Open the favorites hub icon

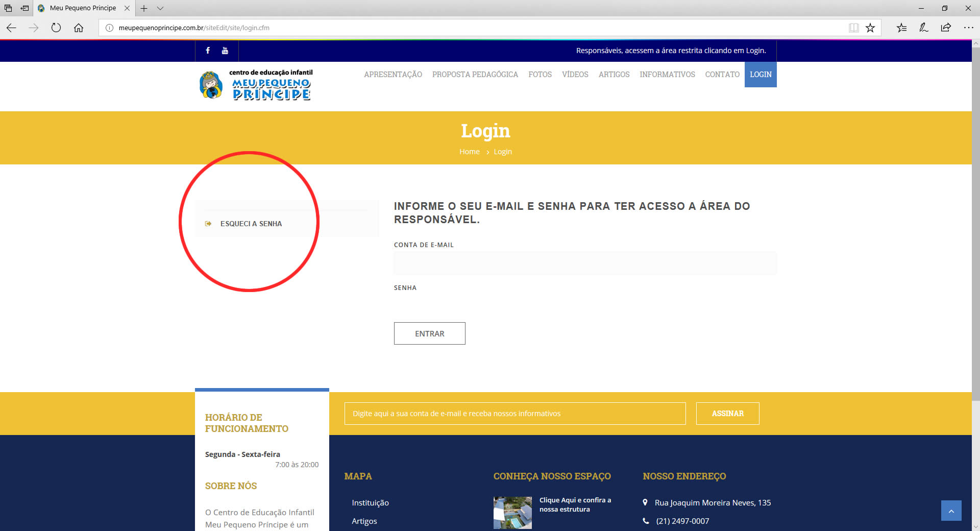coord(901,28)
